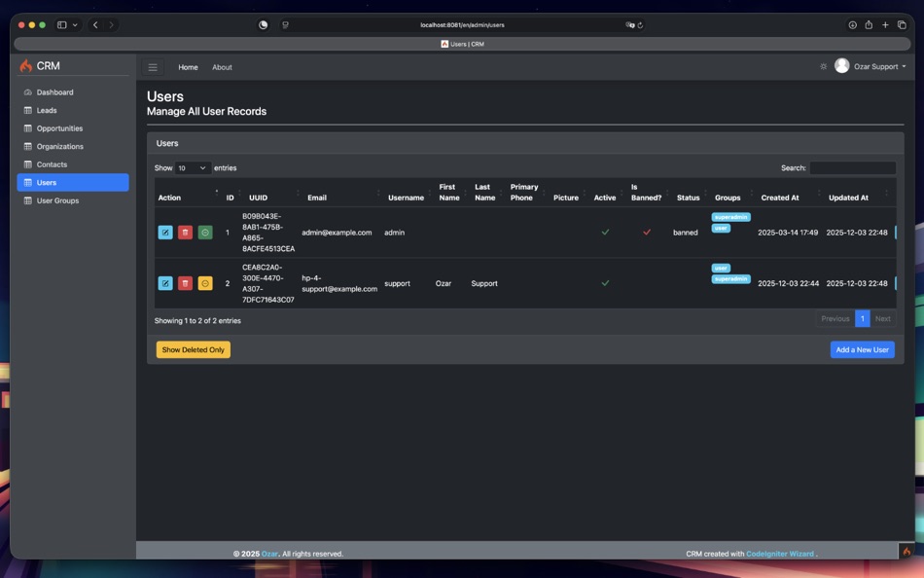Select the Home menu item
924x578 pixels.
click(x=188, y=67)
